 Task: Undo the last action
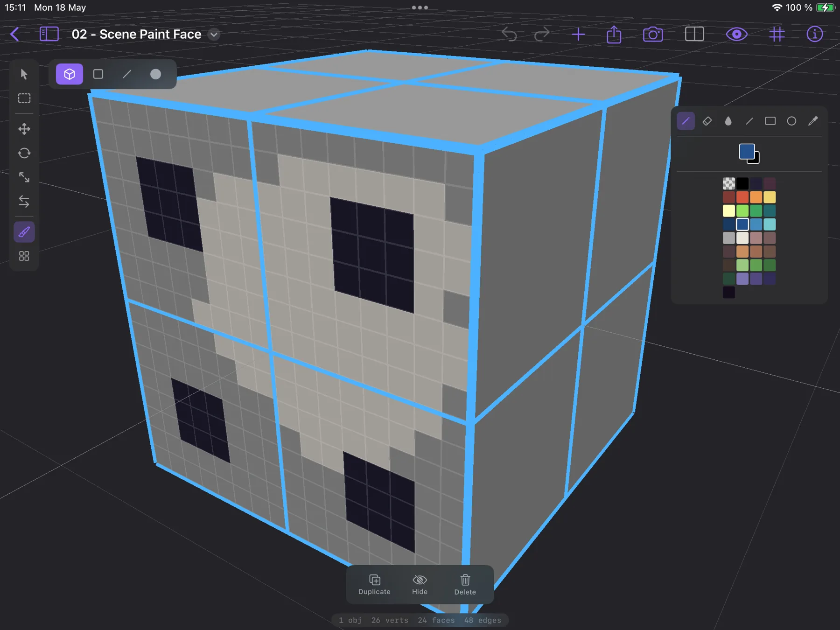(509, 34)
